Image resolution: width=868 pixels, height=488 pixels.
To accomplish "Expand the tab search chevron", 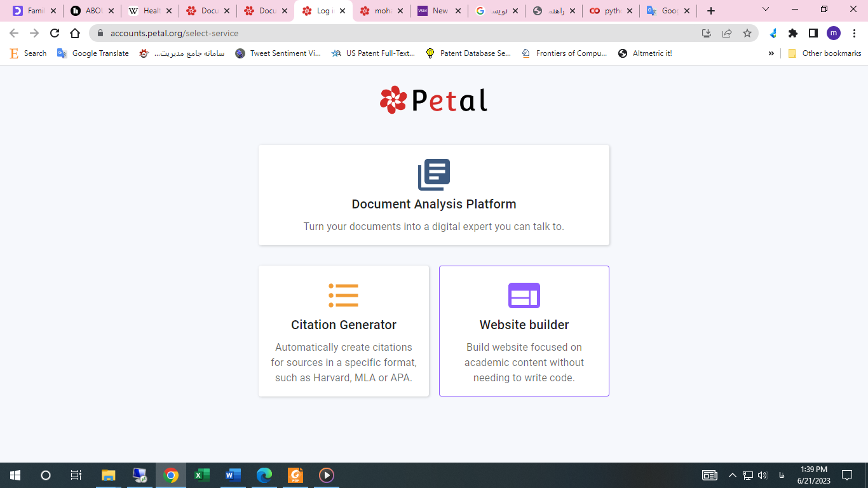I will (765, 10).
